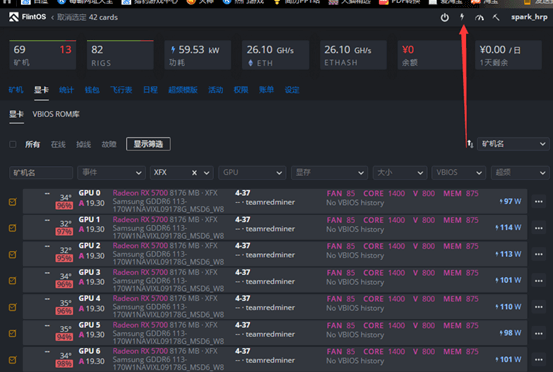Open more options for GPU 0
This screenshot has height=372, width=553.
[x=539, y=202]
